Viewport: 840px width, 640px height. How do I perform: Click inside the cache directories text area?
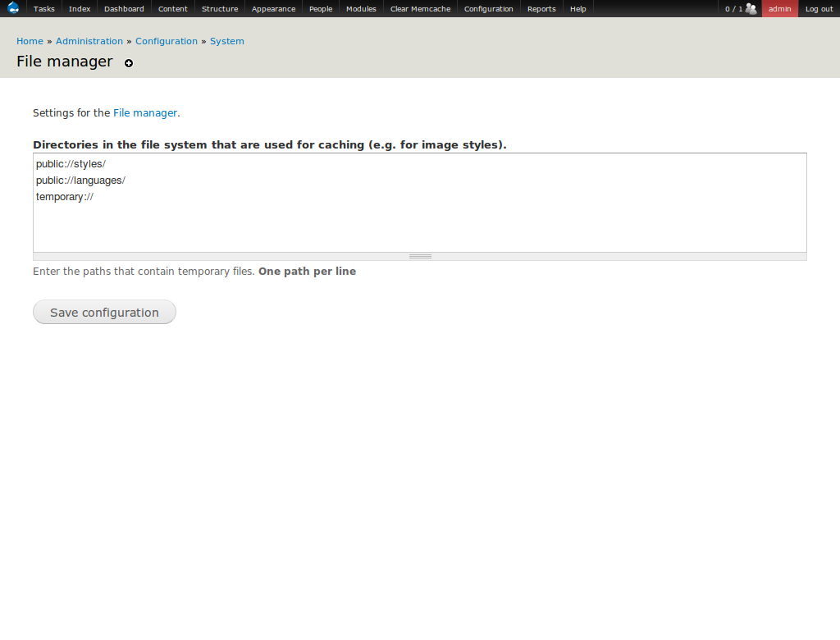tap(419, 222)
